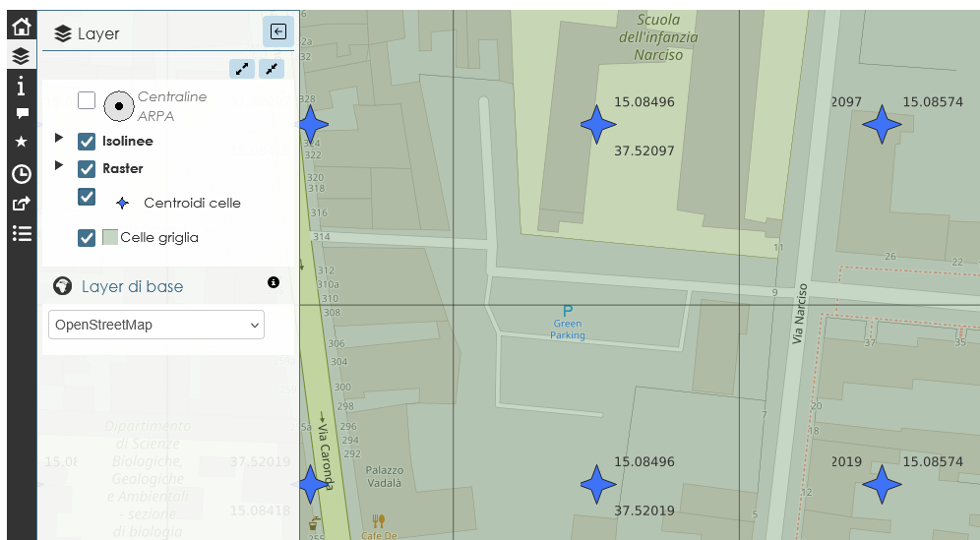
Task: Open the star bookmarks icon
Action: (22, 142)
